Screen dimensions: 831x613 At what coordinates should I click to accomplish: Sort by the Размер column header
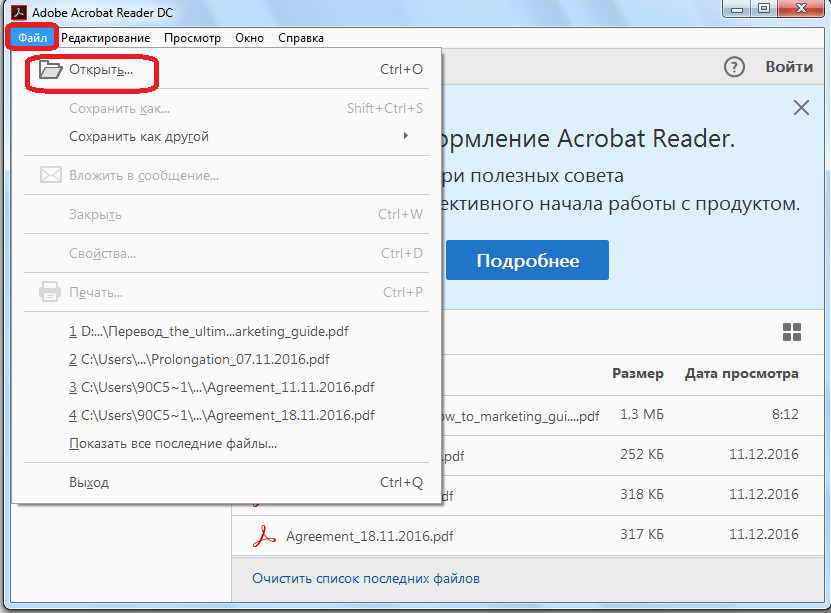[x=637, y=374]
